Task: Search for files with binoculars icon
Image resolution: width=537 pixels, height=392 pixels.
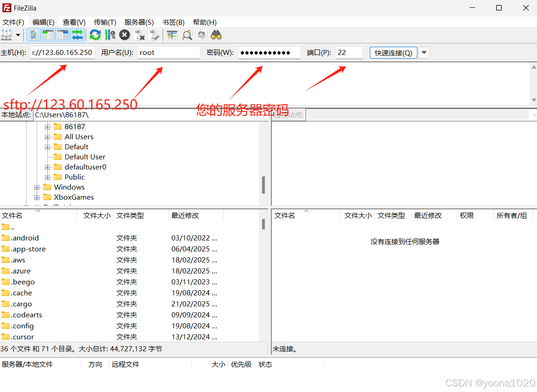Action: point(216,35)
